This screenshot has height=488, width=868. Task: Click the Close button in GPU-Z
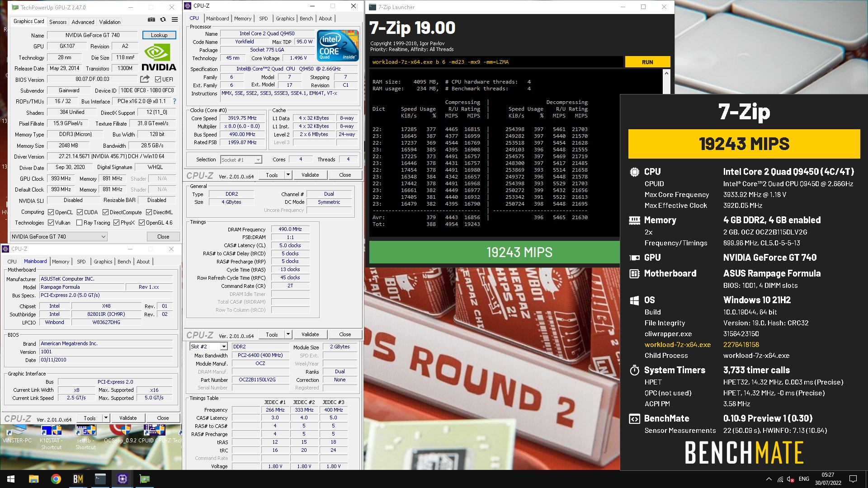tap(163, 237)
